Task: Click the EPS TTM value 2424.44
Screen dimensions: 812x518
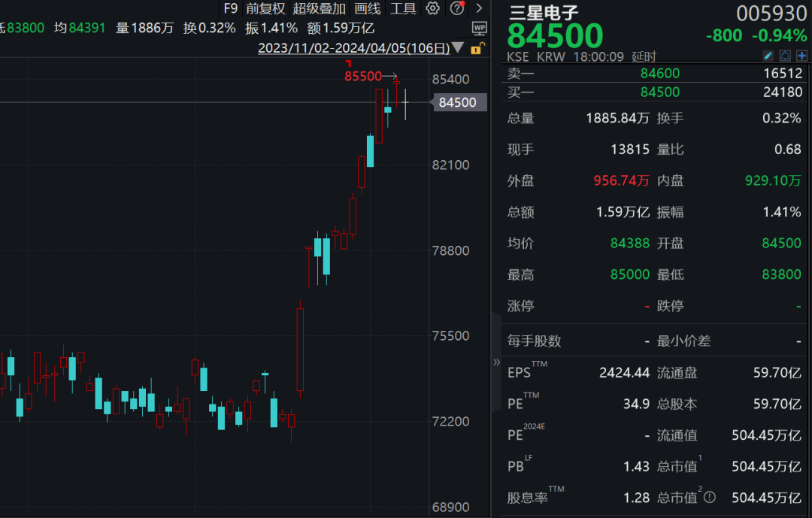Action: (x=625, y=373)
